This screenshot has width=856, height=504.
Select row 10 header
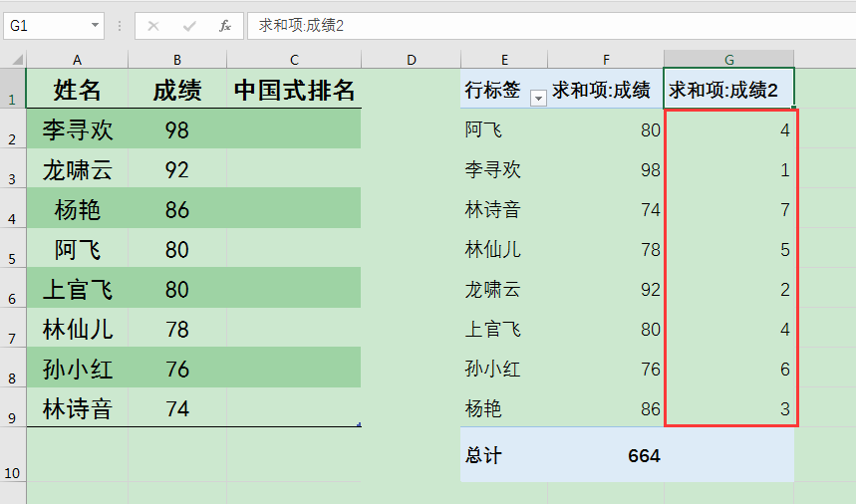pos(13,455)
